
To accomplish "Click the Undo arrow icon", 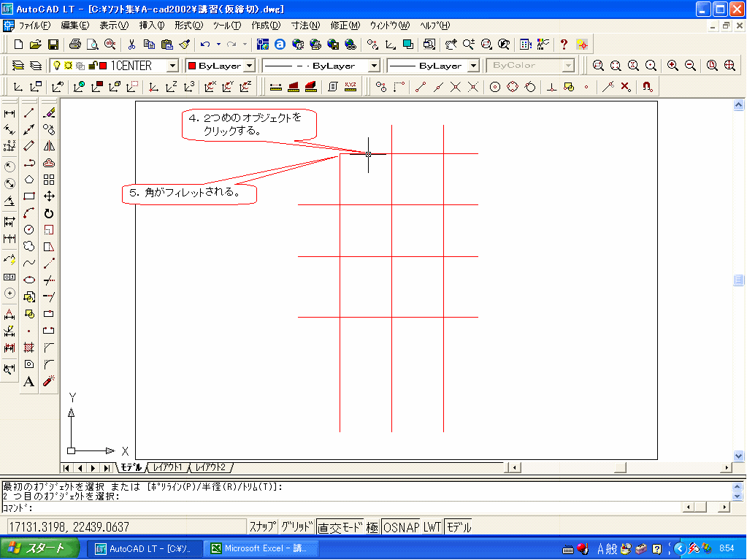I will (205, 45).
